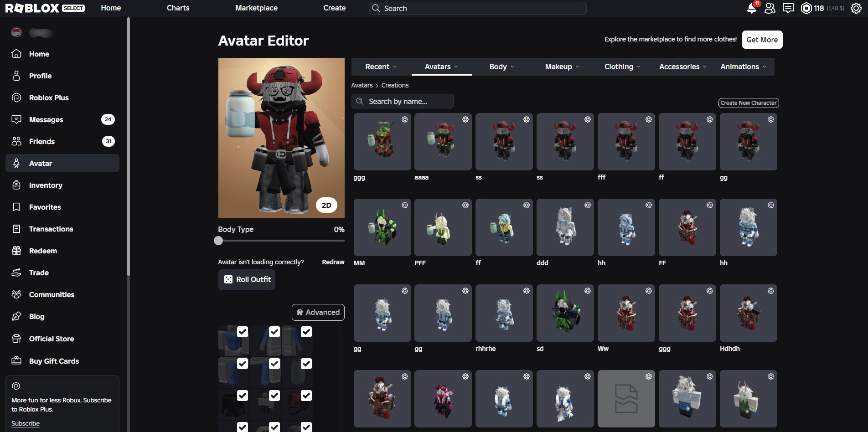Image resolution: width=868 pixels, height=432 pixels.
Task: Click the Official Store icon in sidebar
Action: (16, 339)
